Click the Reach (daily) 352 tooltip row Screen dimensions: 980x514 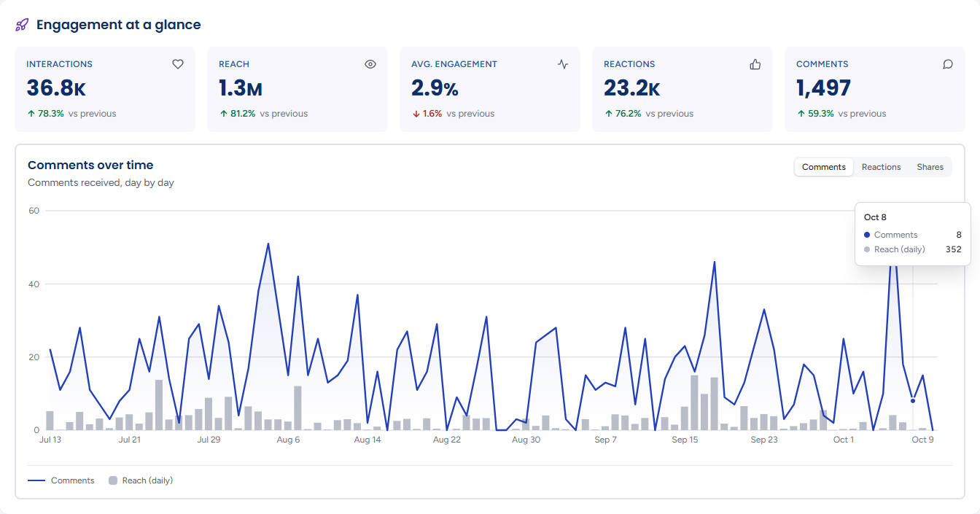click(x=912, y=249)
